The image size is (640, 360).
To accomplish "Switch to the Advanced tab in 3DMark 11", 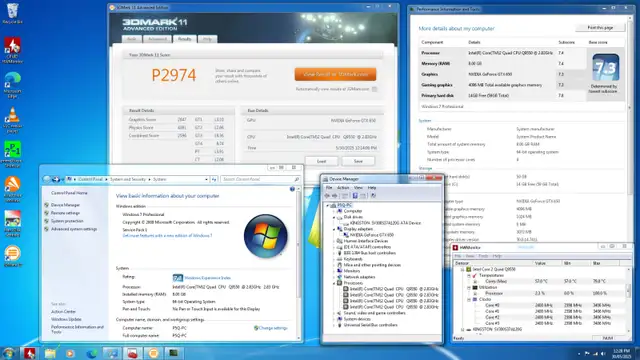I will (x=157, y=39).
